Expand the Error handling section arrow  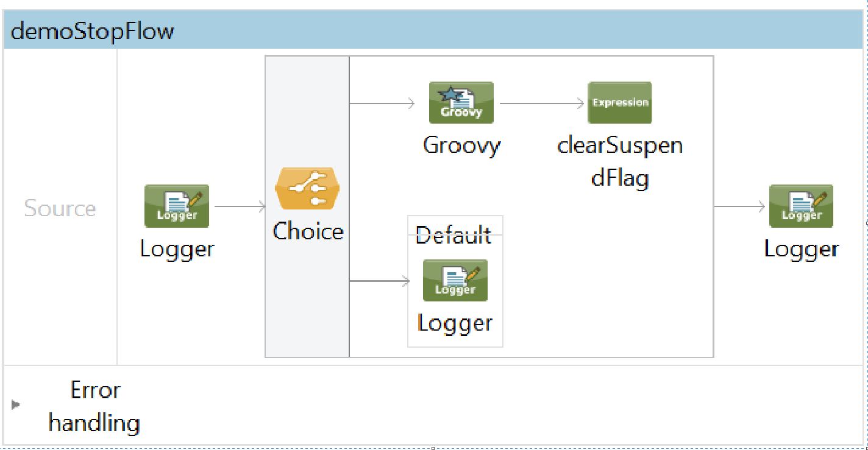(x=16, y=404)
